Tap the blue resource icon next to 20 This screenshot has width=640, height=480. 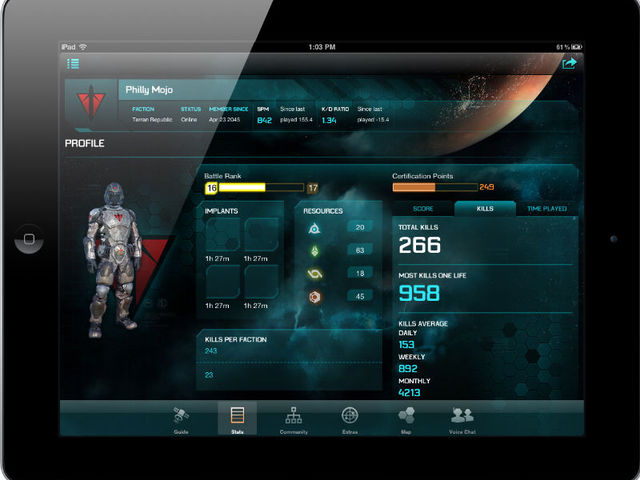pyautogui.click(x=314, y=228)
